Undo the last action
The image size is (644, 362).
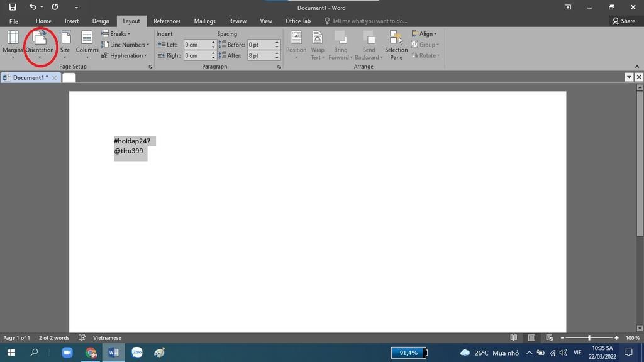[33, 7]
